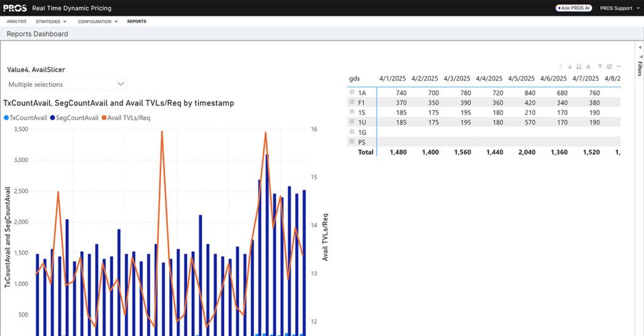Click the Ask PROS AI button
The height and width of the screenshot is (336, 644).
[573, 8]
